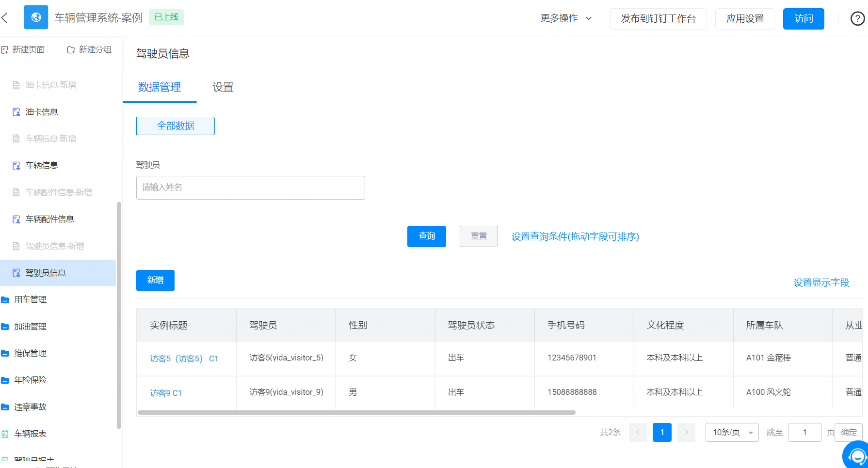Screen dimensions: 868x468
Task: Expand the 用车管理 folder group
Action: [30, 299]
